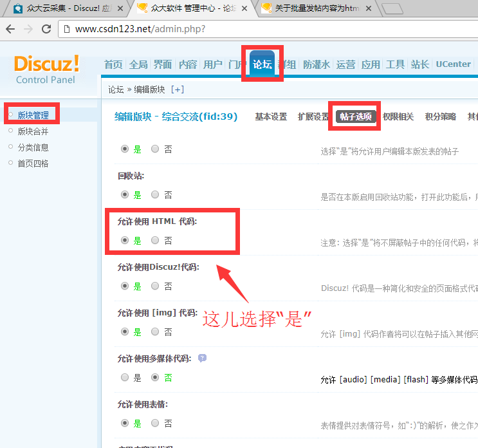Open 版块合并 in the sidebar
The height and width of the screenshot is (448, 478).
coord(33,131)
